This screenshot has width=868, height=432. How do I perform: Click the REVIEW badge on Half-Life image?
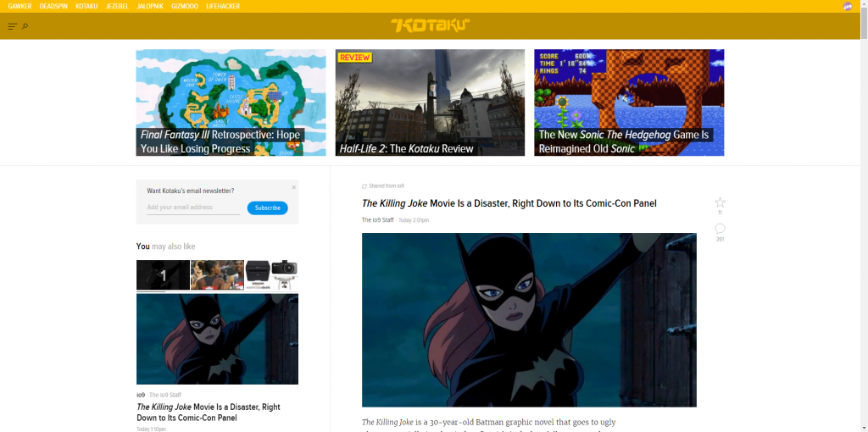(355, 58)
